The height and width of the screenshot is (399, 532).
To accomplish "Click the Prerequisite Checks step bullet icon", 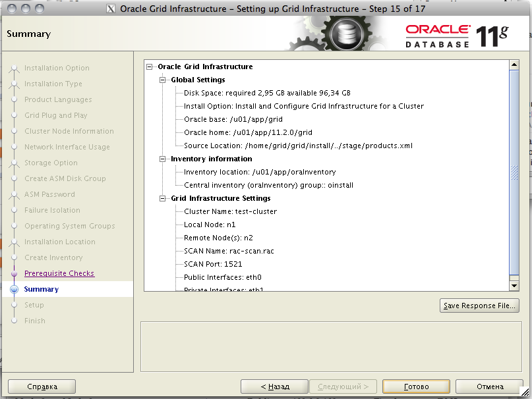I will click(x=14, y=274).
